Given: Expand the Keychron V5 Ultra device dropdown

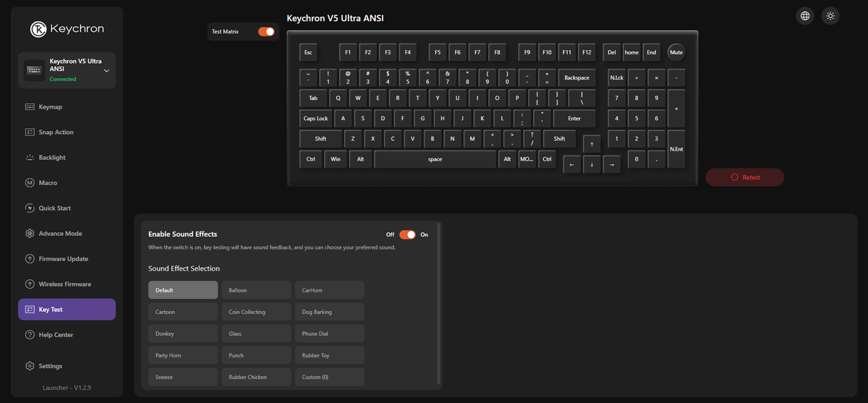Looking at the screenshot, I should [107, 71].
